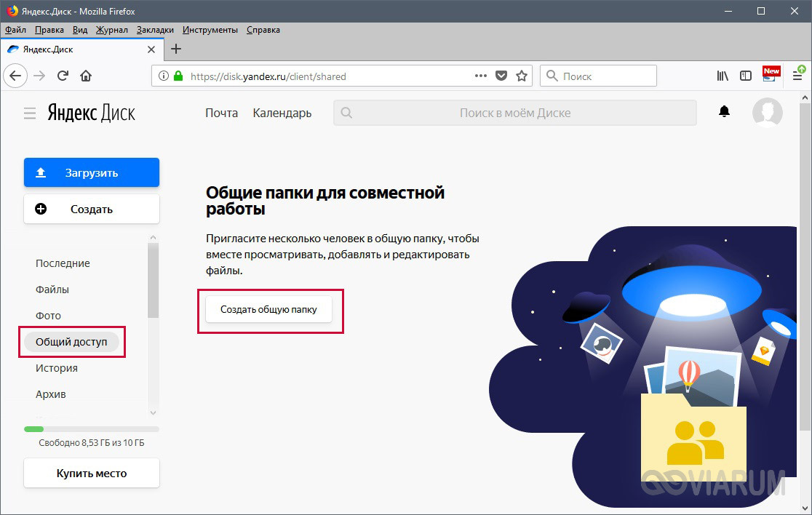This screenshot has width=812, height=515.
Task: Click heading Общие папки для совместной работы
Action: tap(325, 200)
